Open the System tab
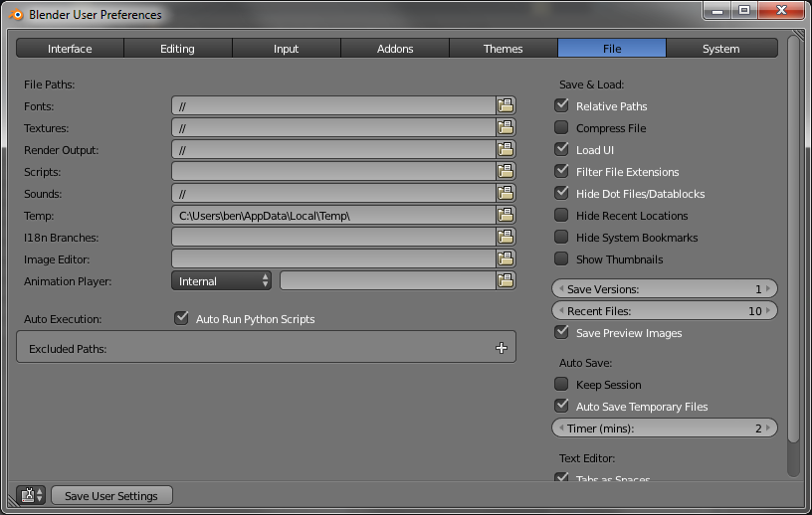 coord(721,48)
